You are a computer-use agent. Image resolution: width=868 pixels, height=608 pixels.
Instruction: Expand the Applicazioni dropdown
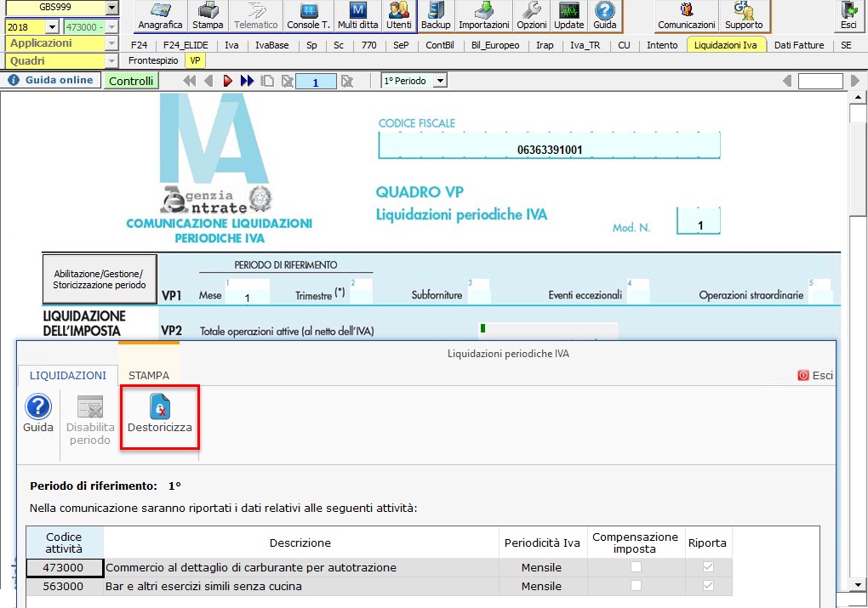[111, 43]
